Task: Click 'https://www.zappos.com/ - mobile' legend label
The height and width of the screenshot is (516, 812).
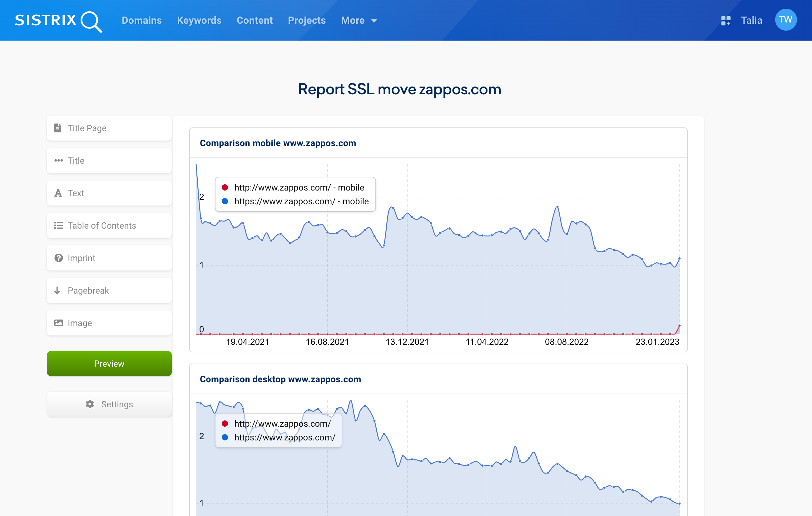Action: coord(301,201)
